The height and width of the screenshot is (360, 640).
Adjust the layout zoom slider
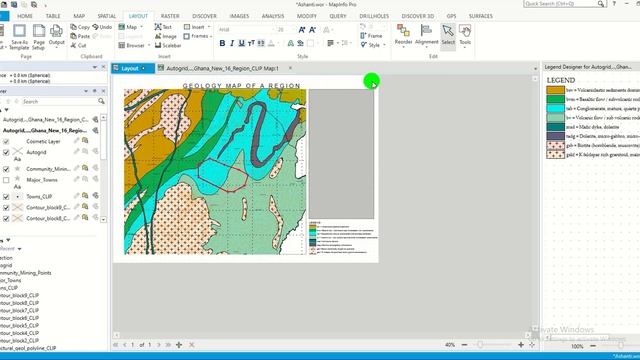[x=480, y=345]
